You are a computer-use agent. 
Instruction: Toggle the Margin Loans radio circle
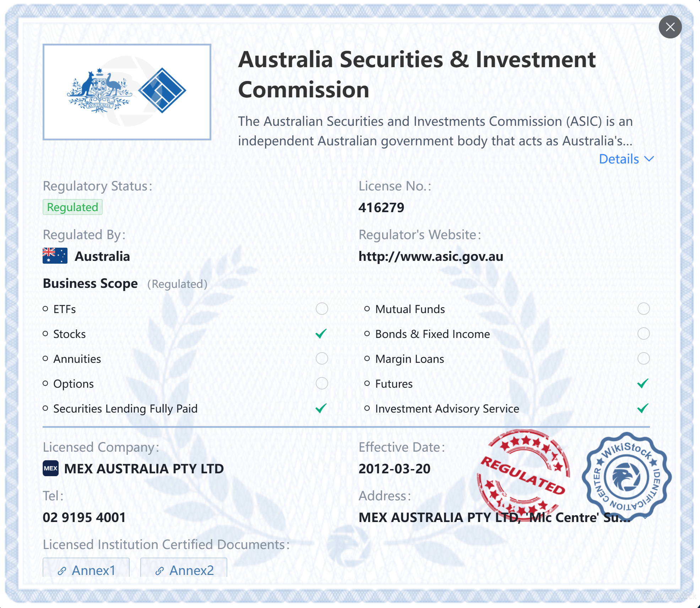[643, 359]
